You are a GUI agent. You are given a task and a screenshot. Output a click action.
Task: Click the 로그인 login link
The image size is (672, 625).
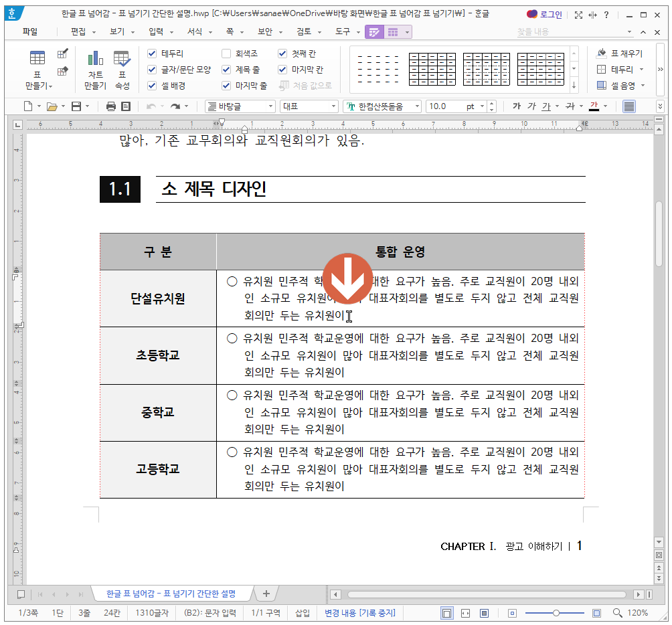pyautogui.click(x=551, y=15)
